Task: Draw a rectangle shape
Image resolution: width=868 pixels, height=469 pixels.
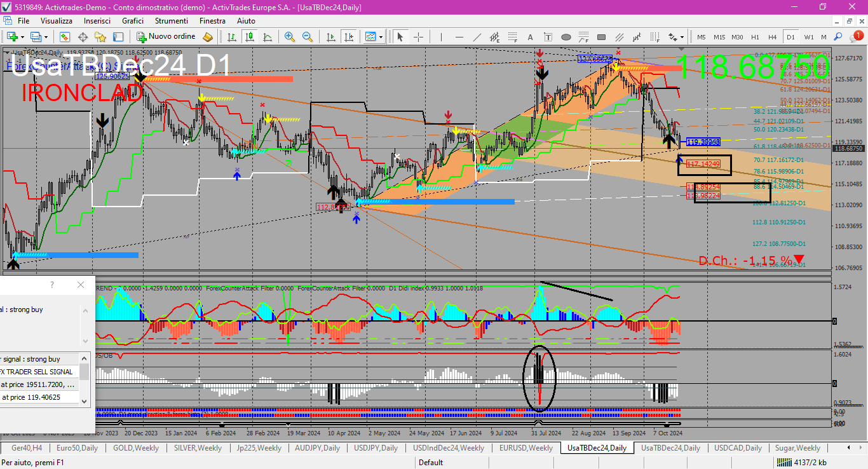Action: point(601,37)
